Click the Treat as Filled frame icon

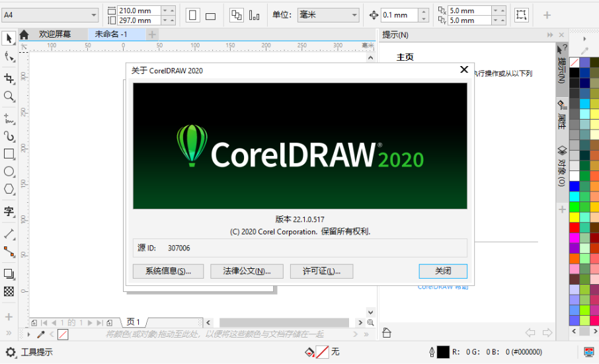[521, 15]
